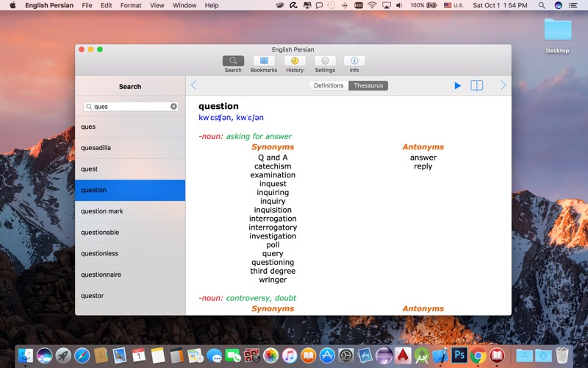Screen dimensions: 588x368
Task: Open the View menu
Action: pyautogui.click(x=157, y=5)
